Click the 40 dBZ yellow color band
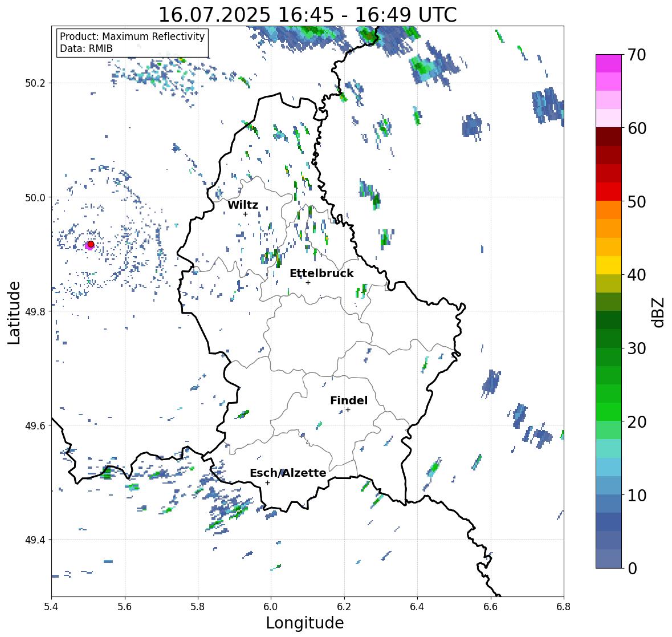The width and height of the screenshot is (672, 637). 609,265
